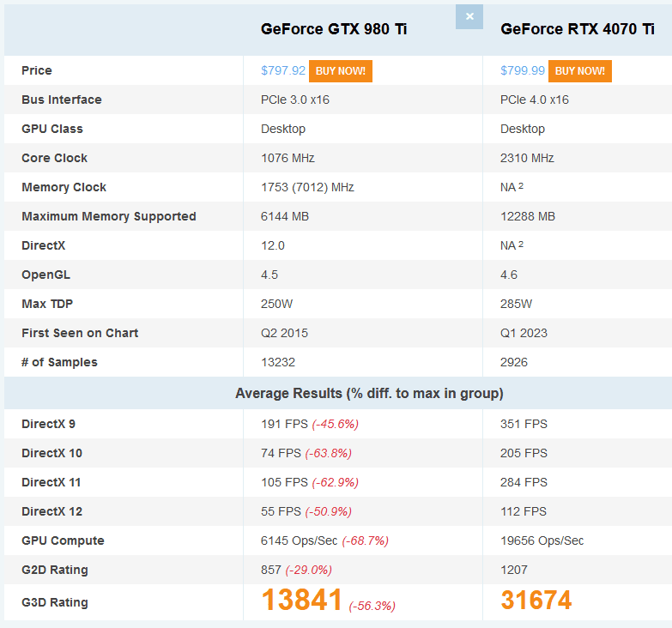The image size is (672, 628).
Task: Click the 284 FPS DirectX 11 result
Action: [x=524, y=482]
